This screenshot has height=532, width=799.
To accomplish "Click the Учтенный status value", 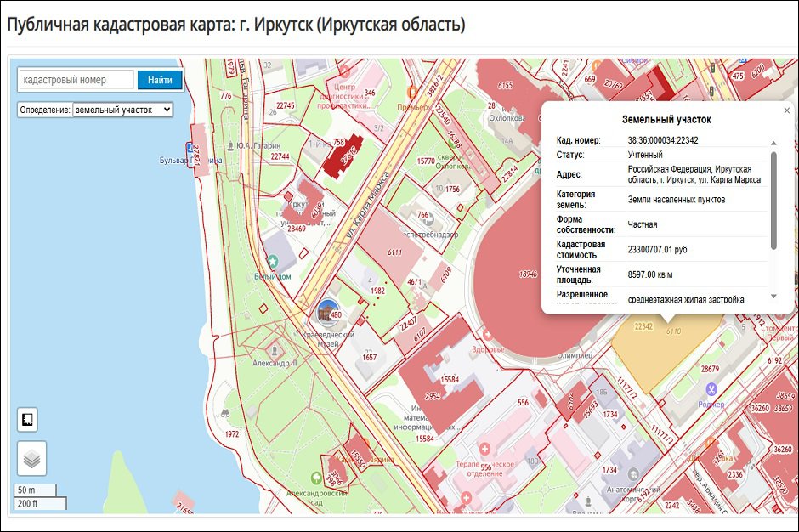I will tap(645, 155).
